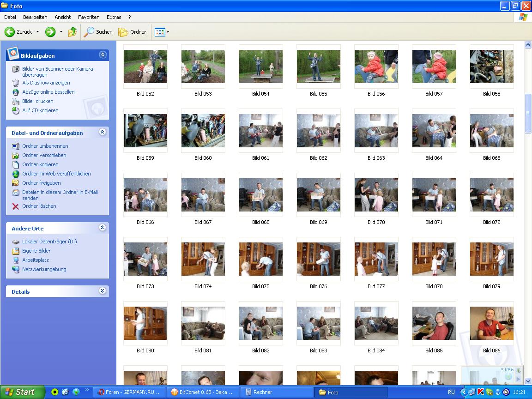Click the red K antivirus tray icon
532x399 pixels.
coord(480,392)
